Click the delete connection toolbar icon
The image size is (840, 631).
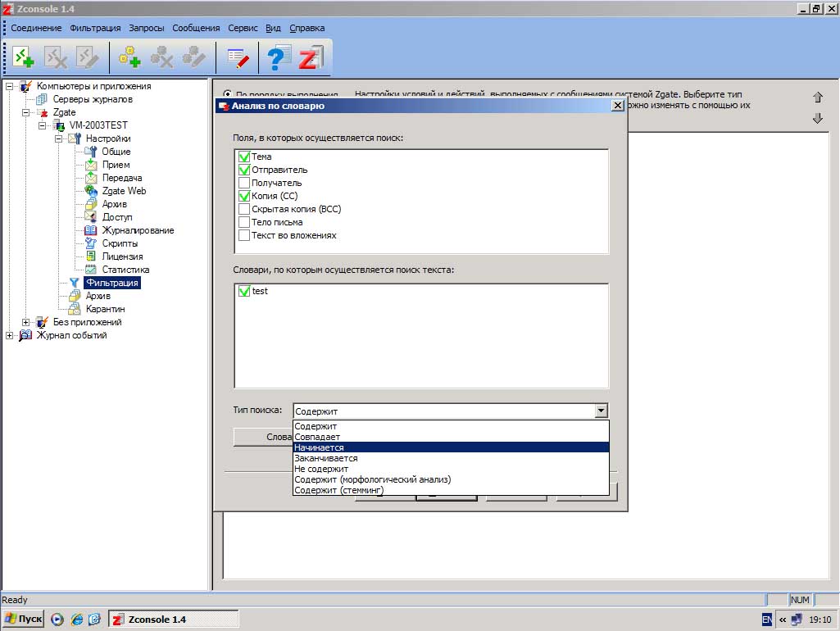coord(55,57)
